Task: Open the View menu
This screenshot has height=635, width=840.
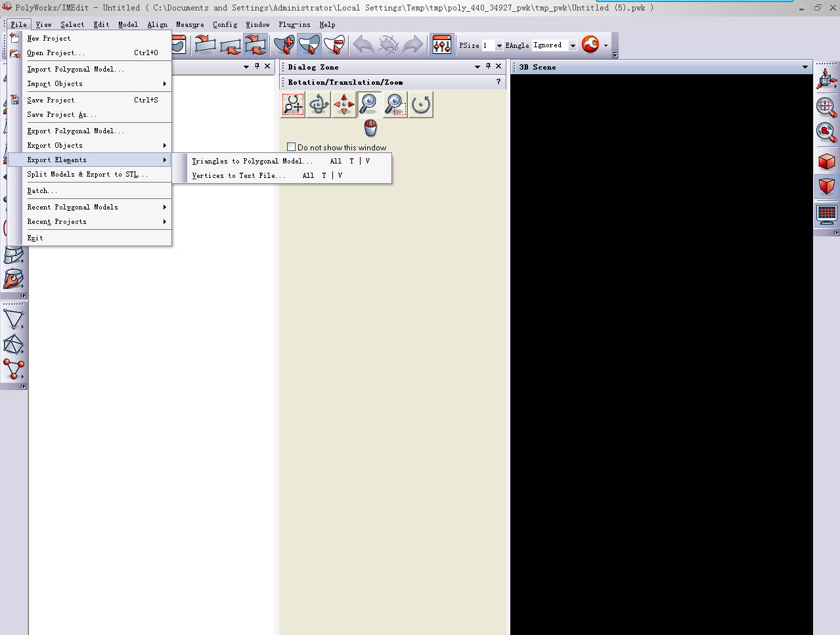Action: 43,25
